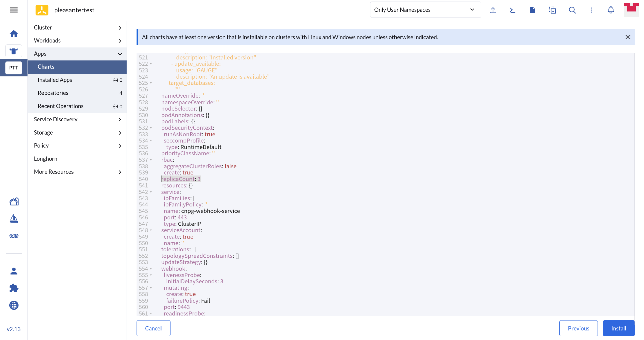This screenshot has width=644, height=340.
Task: Select Installed Apps in sidebar
Action: [55, 80]
